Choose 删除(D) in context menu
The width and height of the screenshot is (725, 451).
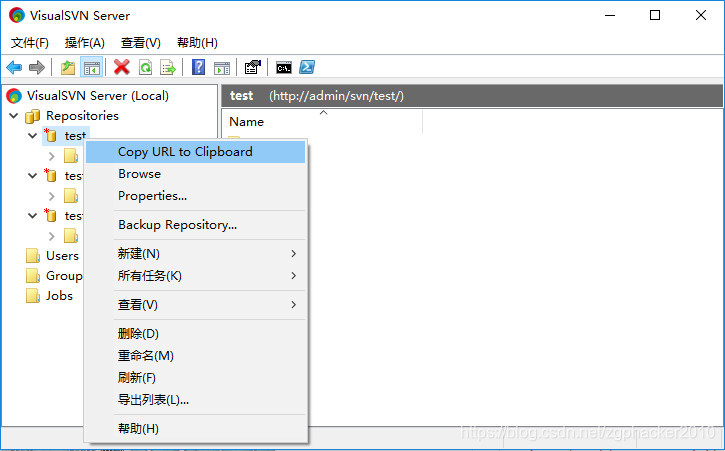pyautogui.click(x=196, y=334)
